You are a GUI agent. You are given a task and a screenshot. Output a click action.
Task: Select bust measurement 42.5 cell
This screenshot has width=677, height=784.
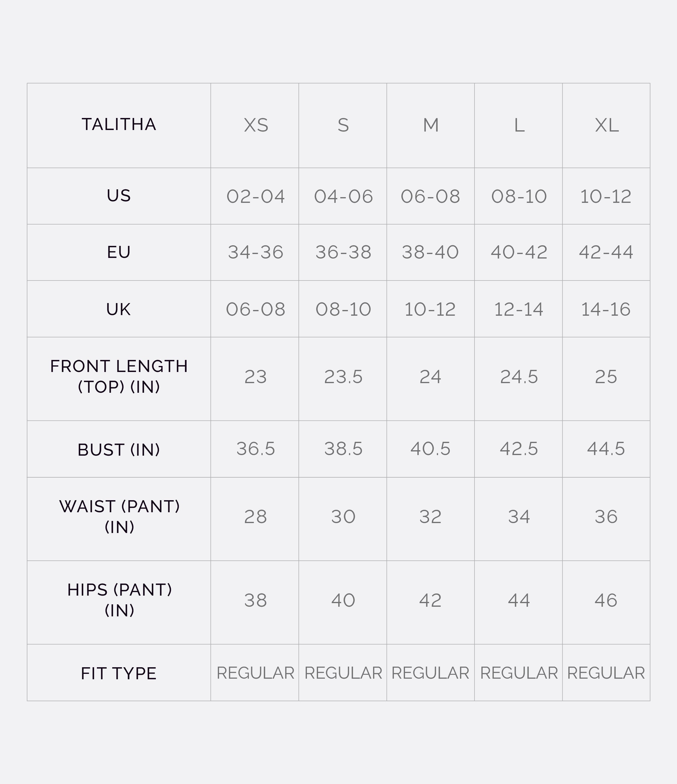(518, 449)
